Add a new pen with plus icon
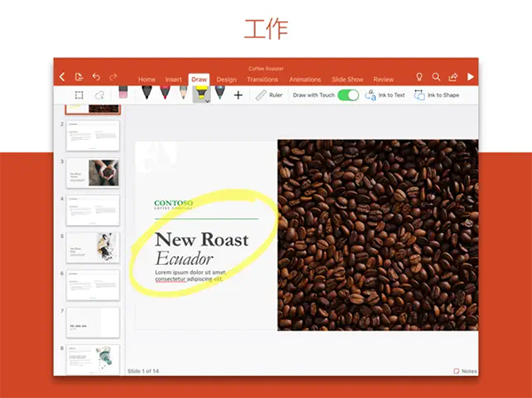Screen dimensions: 532x398 [238, 95]
